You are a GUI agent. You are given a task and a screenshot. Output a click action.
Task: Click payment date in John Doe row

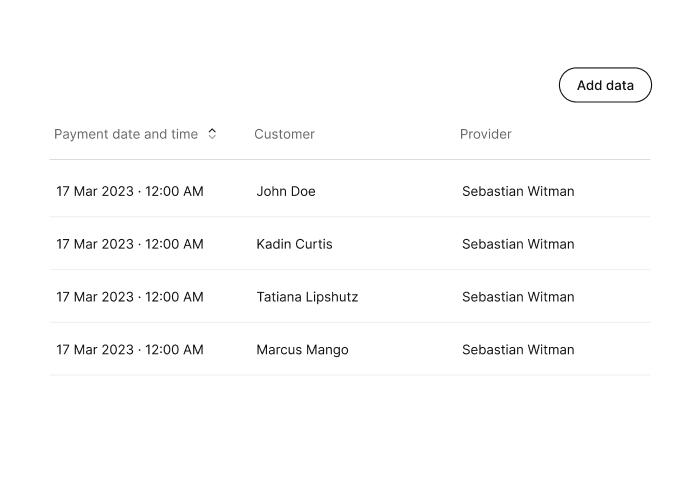coord(130,191)
